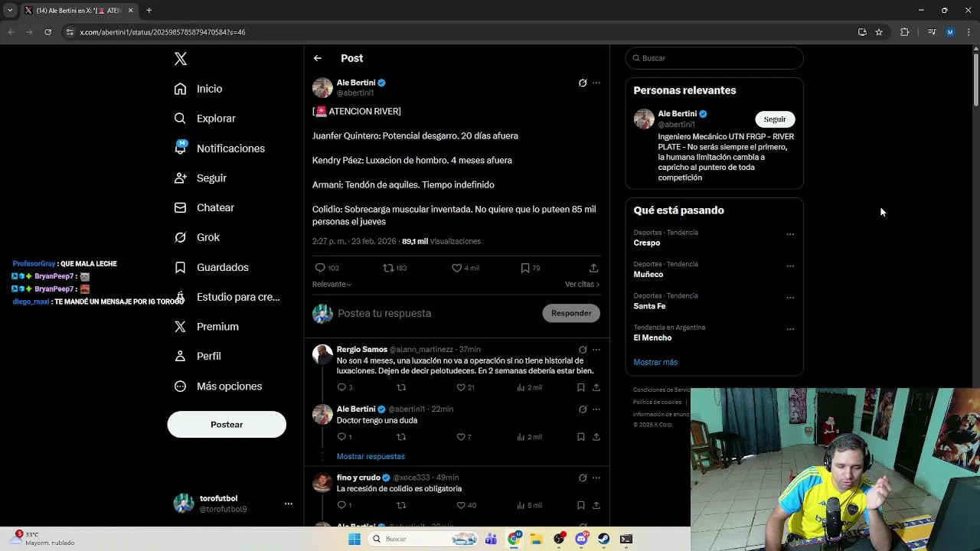Bookmark the main post, 79
The height and width of the screenshot is (551, 980).
[531, 268]
